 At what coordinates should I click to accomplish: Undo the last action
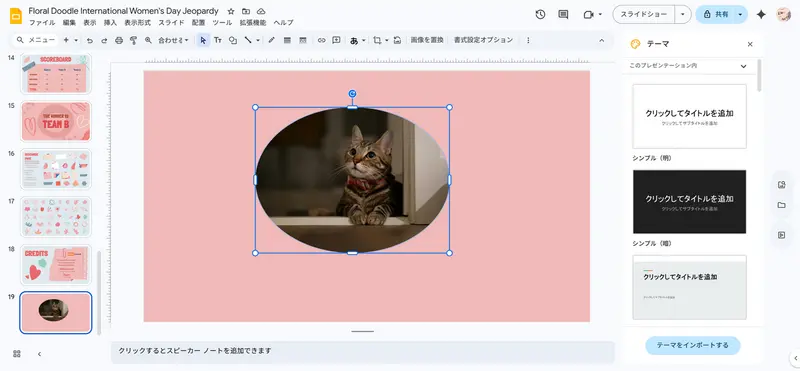(90, 40)
